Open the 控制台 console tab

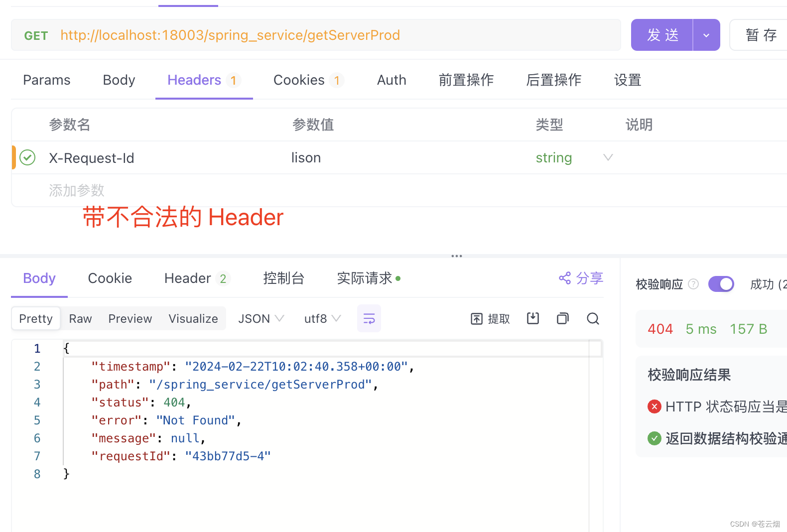[283, 278]
